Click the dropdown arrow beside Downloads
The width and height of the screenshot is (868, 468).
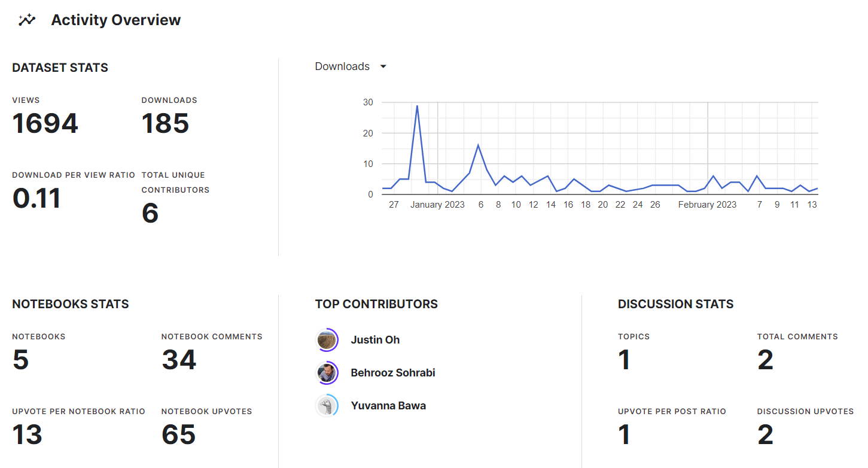point(383,66)
